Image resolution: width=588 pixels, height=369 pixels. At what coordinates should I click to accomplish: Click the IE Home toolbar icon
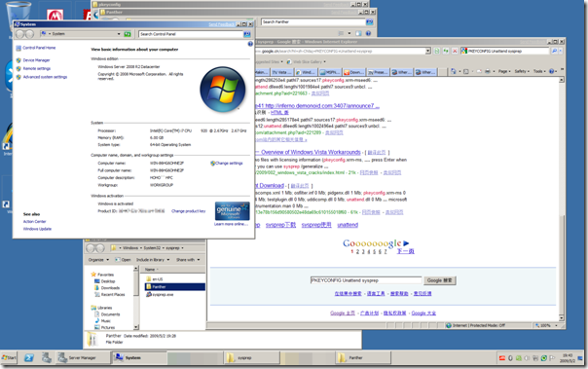tap(454, 71)
